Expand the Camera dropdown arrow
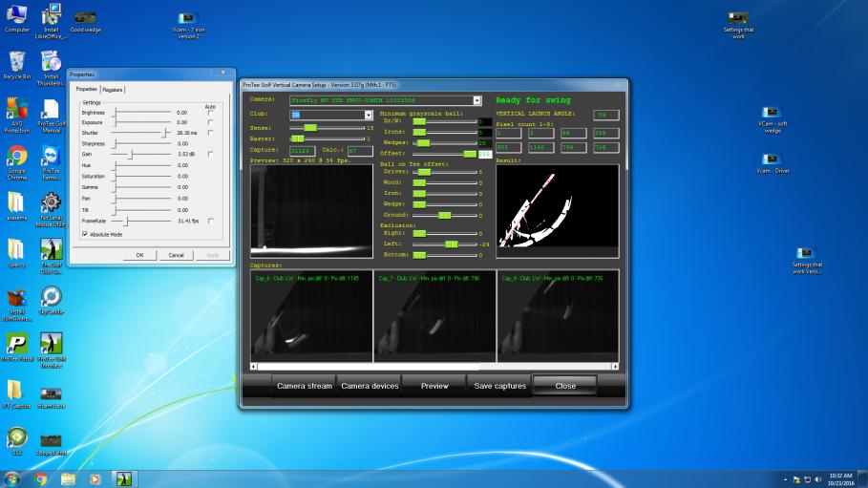The width and height of the screenshot is (868, 488). (477, 100)
